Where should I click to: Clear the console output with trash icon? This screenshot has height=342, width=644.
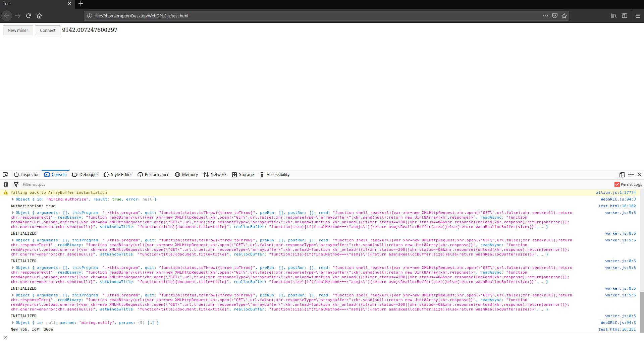6,184
